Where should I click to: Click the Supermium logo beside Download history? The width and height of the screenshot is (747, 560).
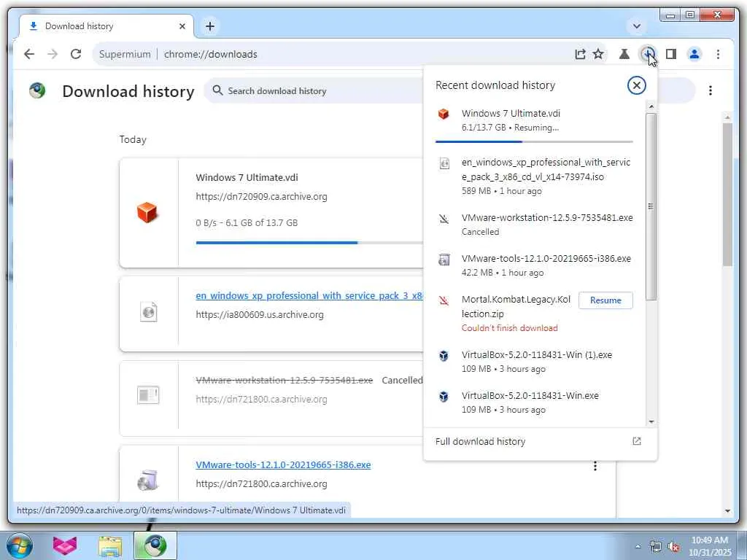point(37,90)
